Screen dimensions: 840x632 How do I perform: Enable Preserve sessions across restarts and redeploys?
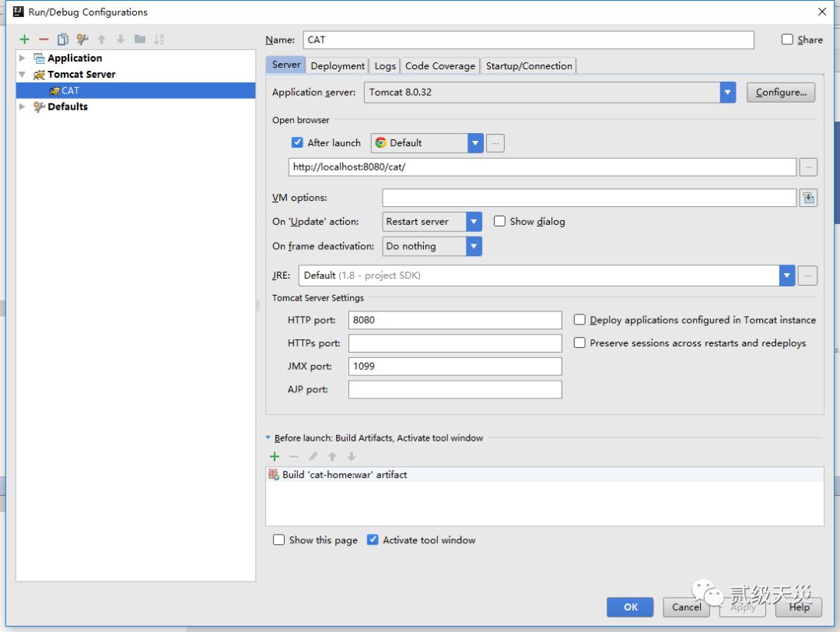[x=579, y=343]
